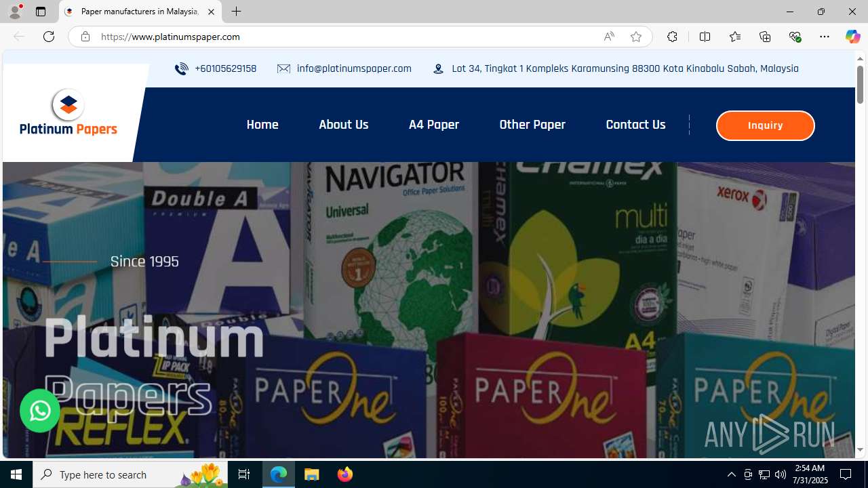
Task: Click the scrollbar down arrow
Action: pos(860,450)
